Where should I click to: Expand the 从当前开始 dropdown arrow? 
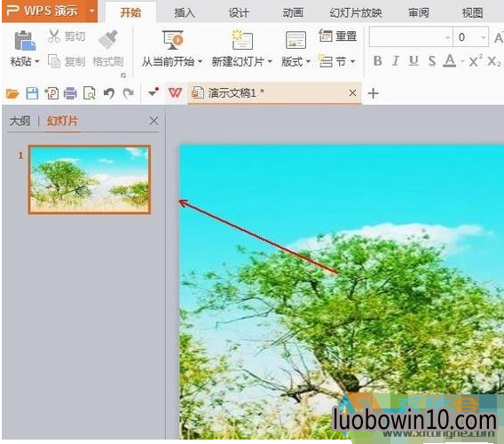point(200,61)
